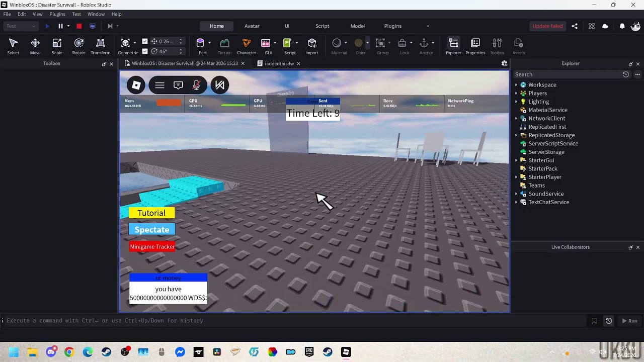Open the Assets panel icon
This screenshot has width=644, height=362.
coord(519,46)
